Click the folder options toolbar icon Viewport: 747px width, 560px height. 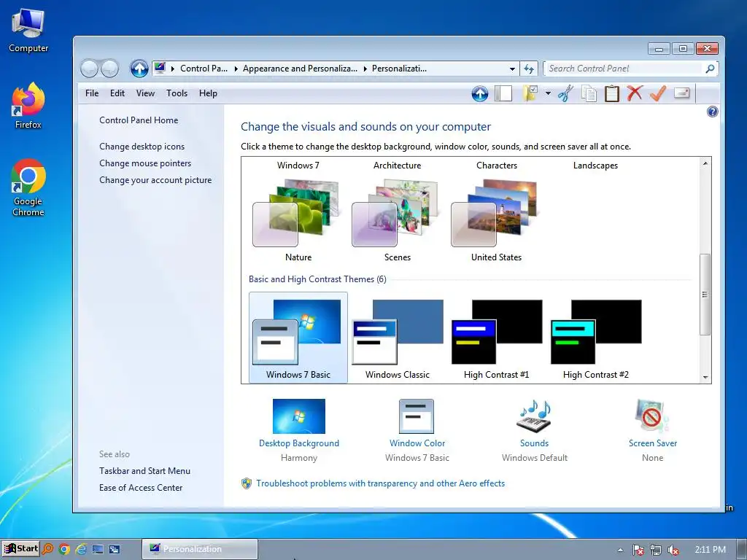click(x=530, y=93)
